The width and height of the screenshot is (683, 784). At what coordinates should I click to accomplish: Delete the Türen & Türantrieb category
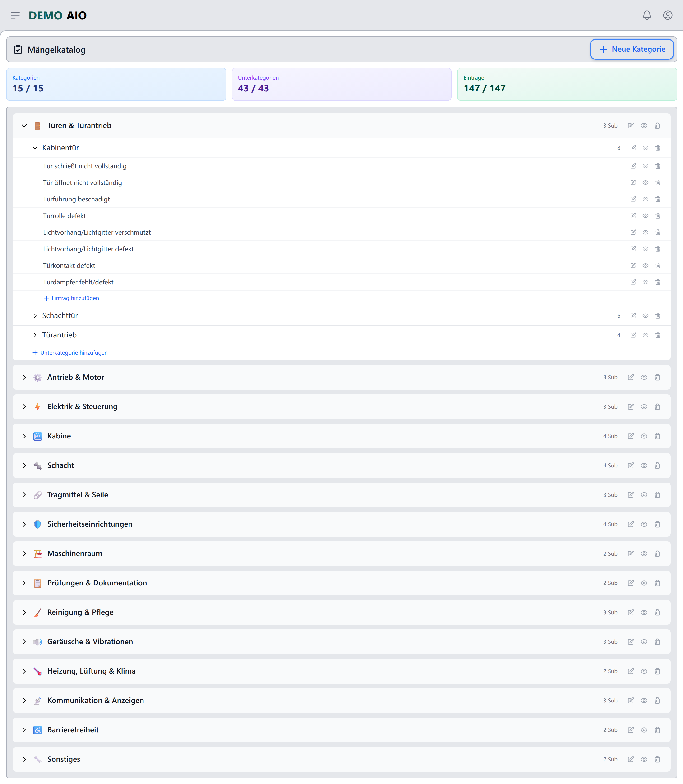657,126
